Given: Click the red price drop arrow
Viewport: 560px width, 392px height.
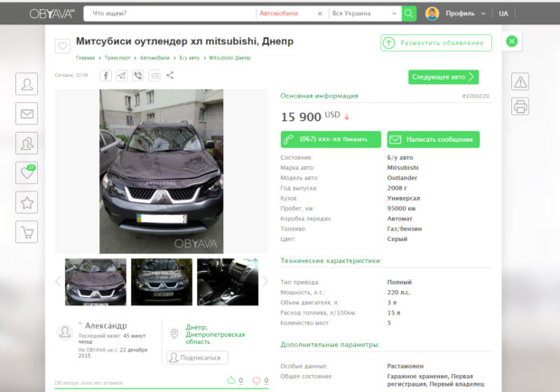Looking at the screenshot, I should point(347,117).
